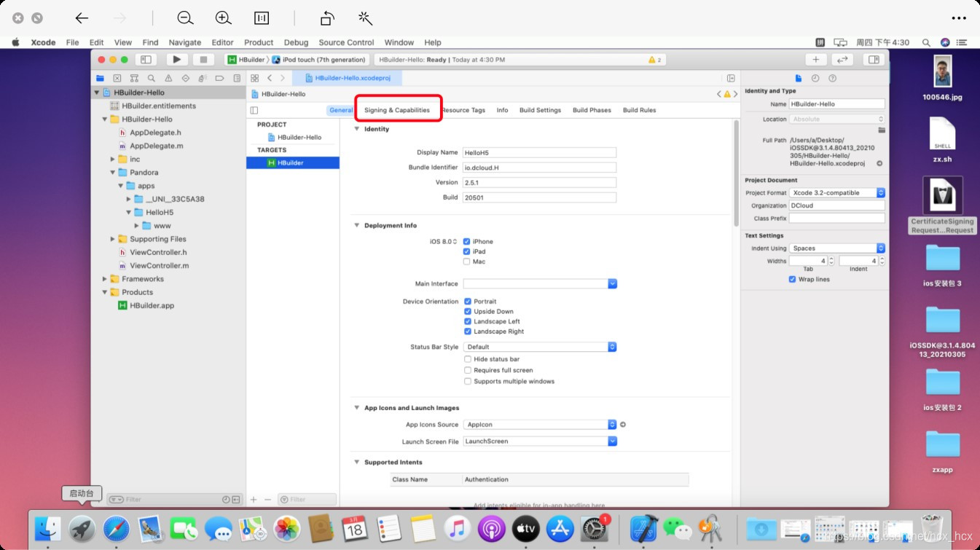Open the Symbol navigator

coord(134,78)
